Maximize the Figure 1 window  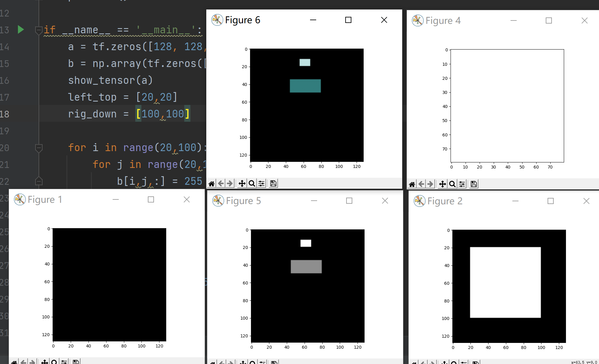click(151, 199)
